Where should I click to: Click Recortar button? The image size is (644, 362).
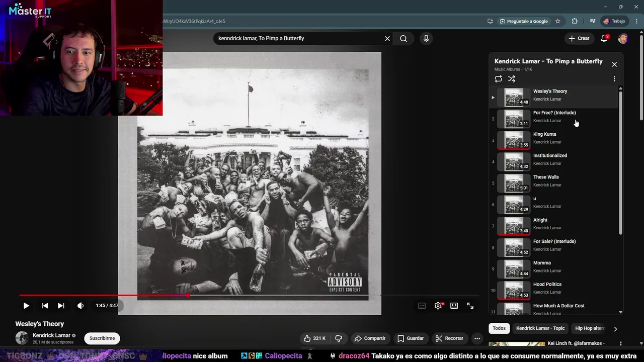click(x=449, y=338)
